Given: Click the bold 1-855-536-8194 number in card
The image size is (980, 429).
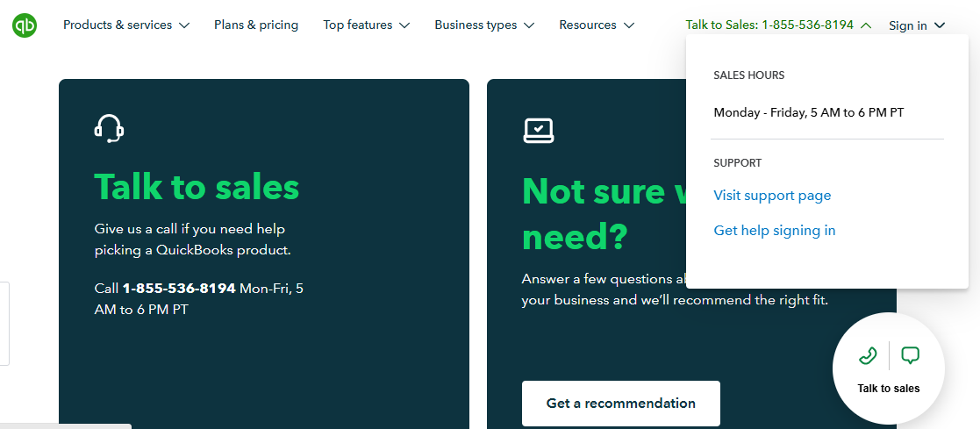Looking at the screenshot, I should (179, 289).
